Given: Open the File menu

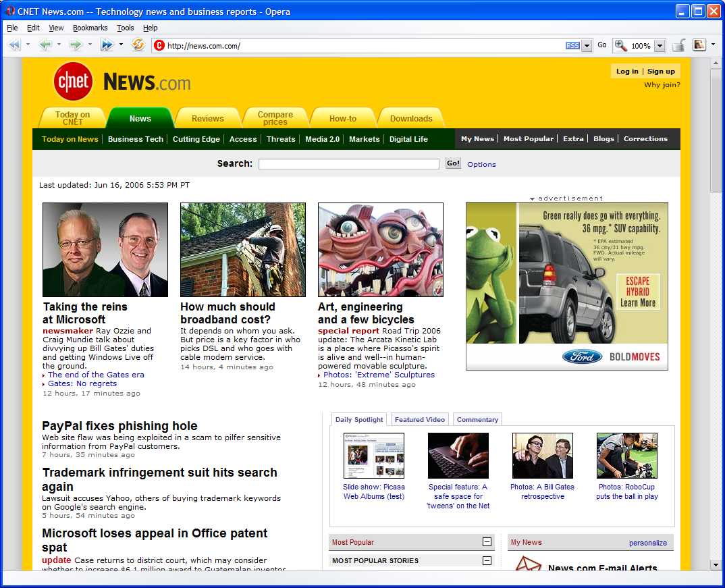Looking at the screenshot, I should point(12,28).
